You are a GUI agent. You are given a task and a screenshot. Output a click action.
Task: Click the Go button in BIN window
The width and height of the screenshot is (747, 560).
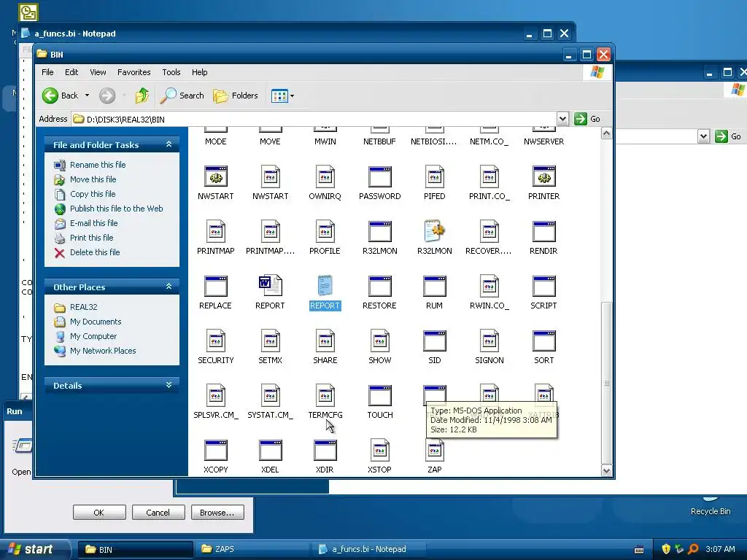[587, 119]
